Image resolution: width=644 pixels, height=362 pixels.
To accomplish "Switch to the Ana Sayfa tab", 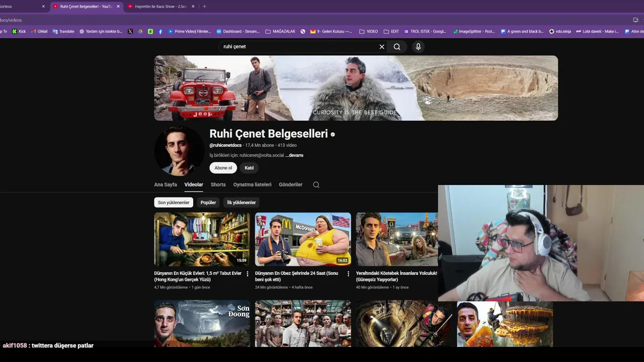I will 166,185.
